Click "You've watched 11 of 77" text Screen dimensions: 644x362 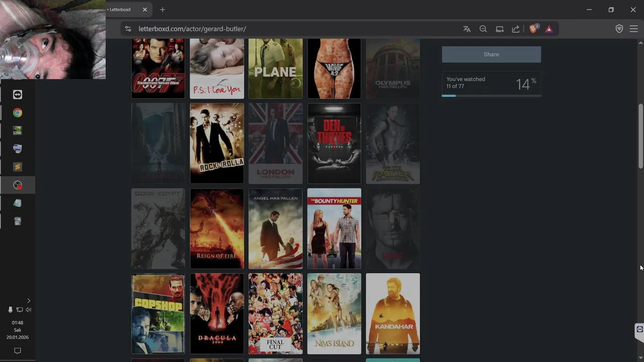pos(466,82)
